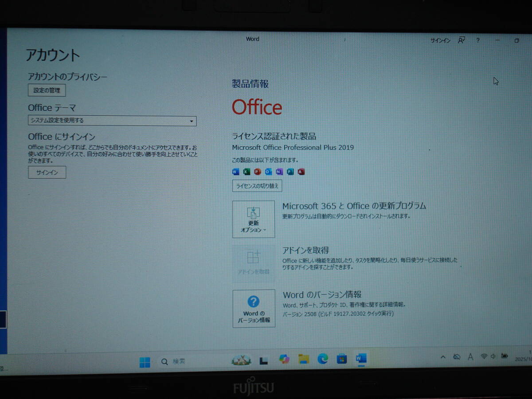Click the Word product icon
532x399 pixels.
235,172
